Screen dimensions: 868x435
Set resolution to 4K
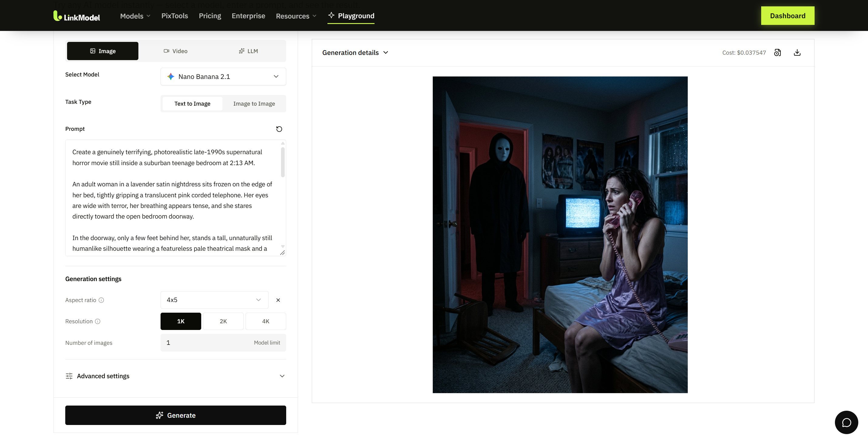[266, 321]
